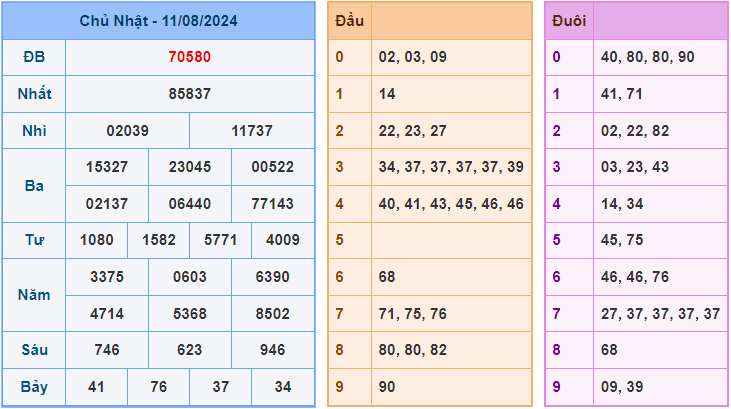Select fourth prize number 5771
Viewport: 731px width, 409px height.
[220, 240]
